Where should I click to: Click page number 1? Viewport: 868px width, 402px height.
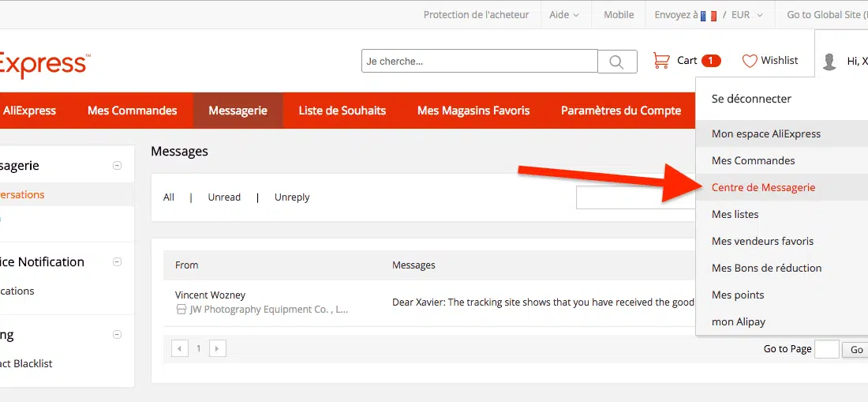(x=199, y=349)
